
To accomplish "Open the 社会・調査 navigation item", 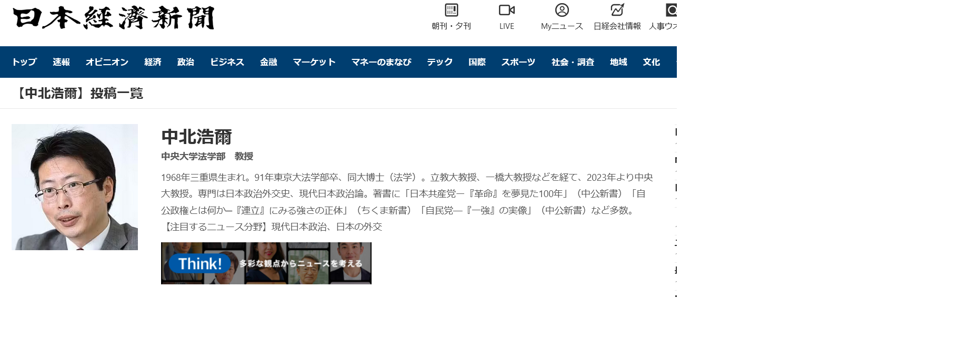I will tap(573, 62).
